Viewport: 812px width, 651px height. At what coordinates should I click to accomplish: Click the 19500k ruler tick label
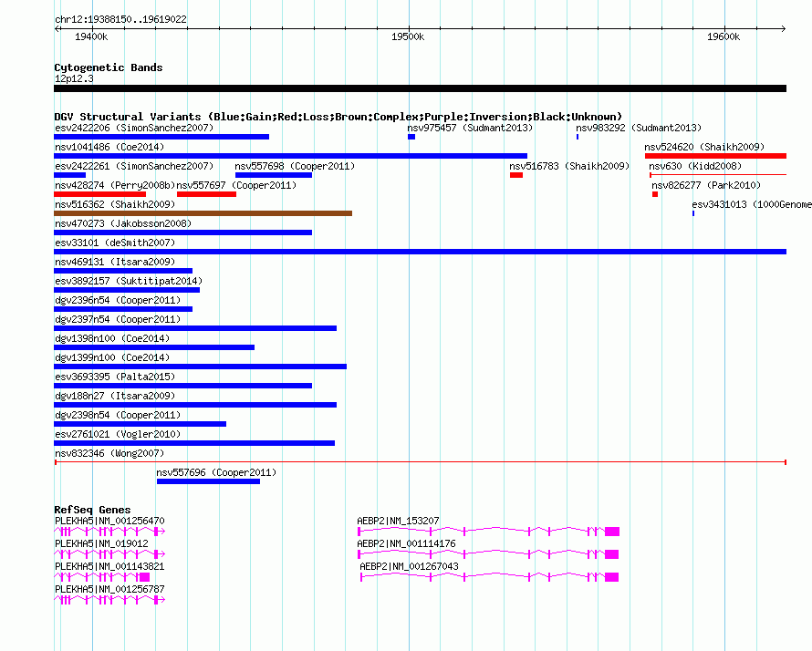pos(408,36)
